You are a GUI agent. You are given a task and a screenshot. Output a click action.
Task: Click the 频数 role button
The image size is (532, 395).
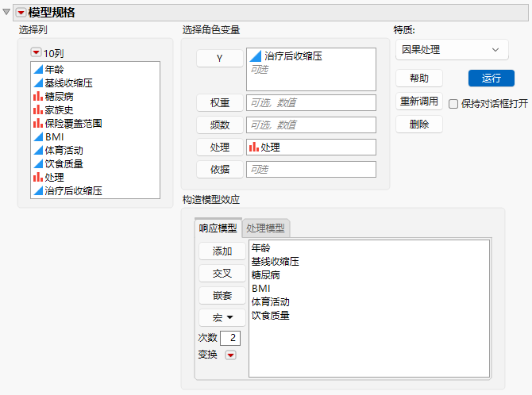coord(219,125)
